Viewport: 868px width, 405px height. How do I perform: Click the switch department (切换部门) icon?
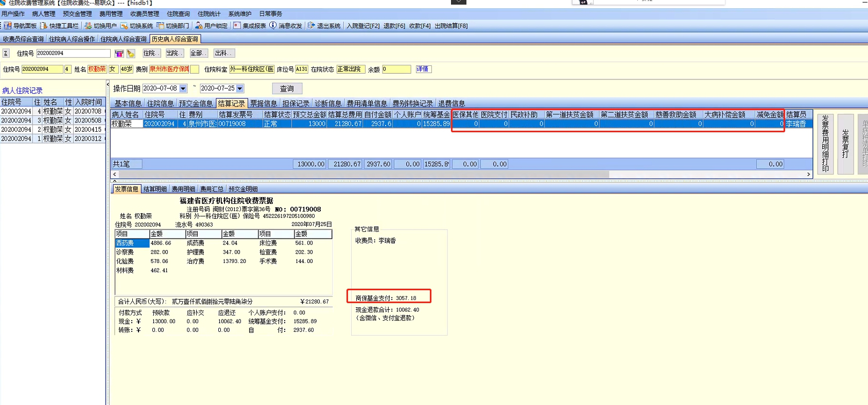coord(160,26)
